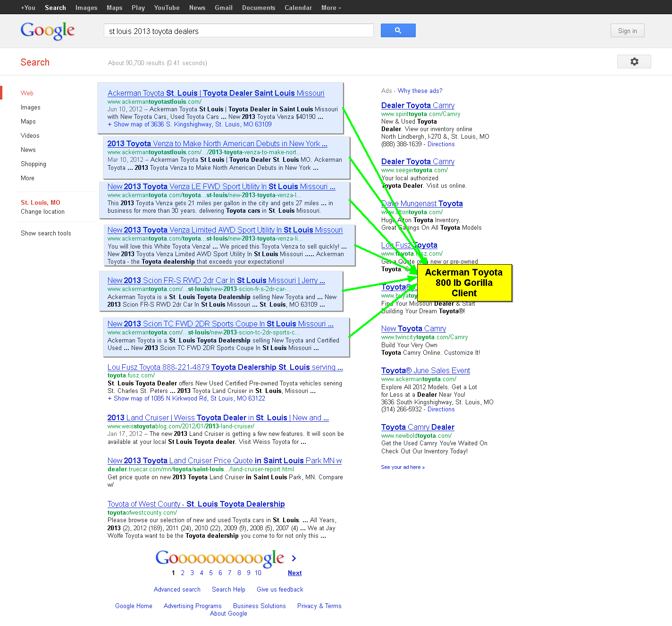Open Gmail from top bar
This screenshot has width=672, height=626.
pos(224,8)
